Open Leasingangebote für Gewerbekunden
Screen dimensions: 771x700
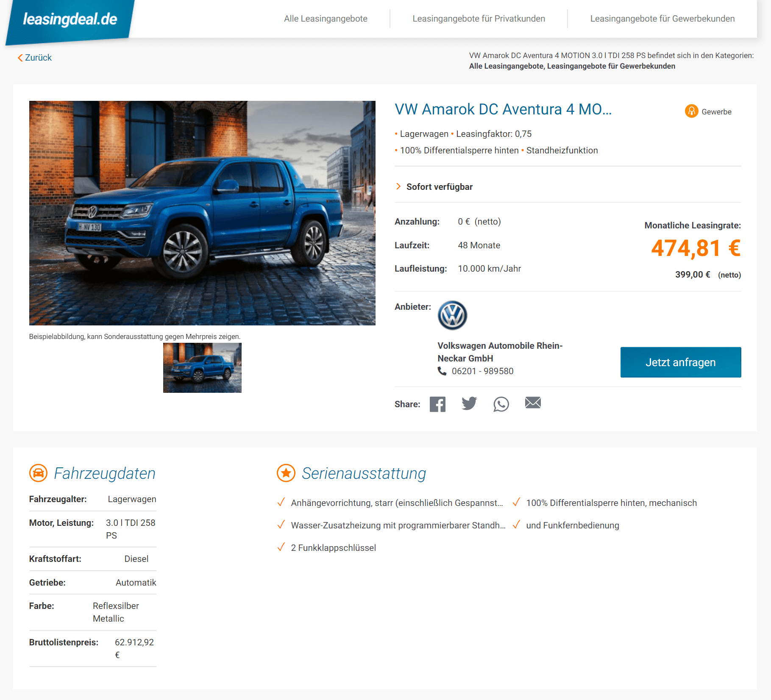coord(662,19)
